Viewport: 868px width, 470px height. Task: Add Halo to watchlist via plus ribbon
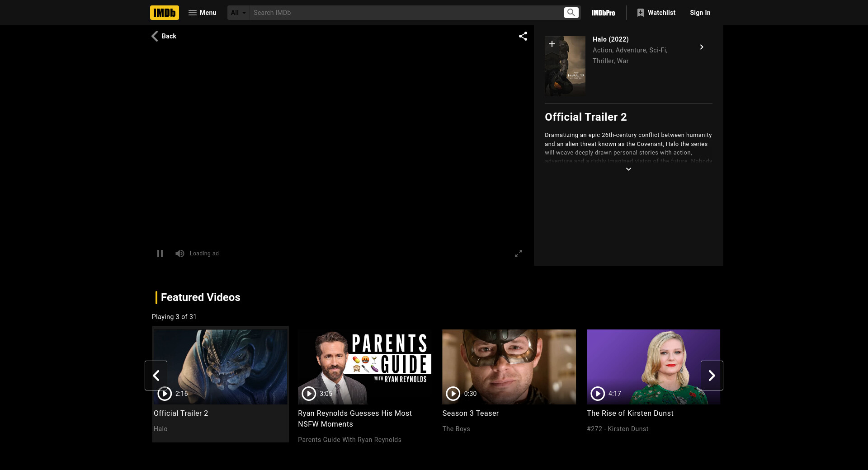coord(552,44)
